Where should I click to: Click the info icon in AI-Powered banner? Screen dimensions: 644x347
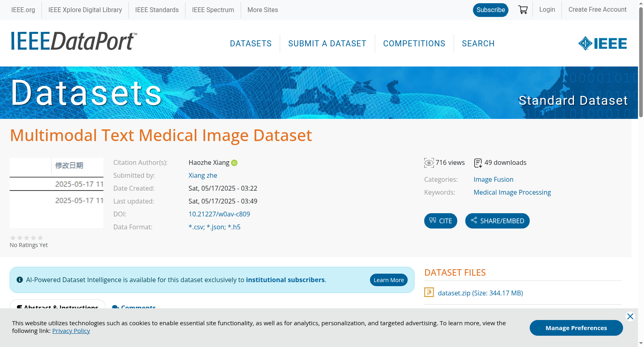(20, 280)
